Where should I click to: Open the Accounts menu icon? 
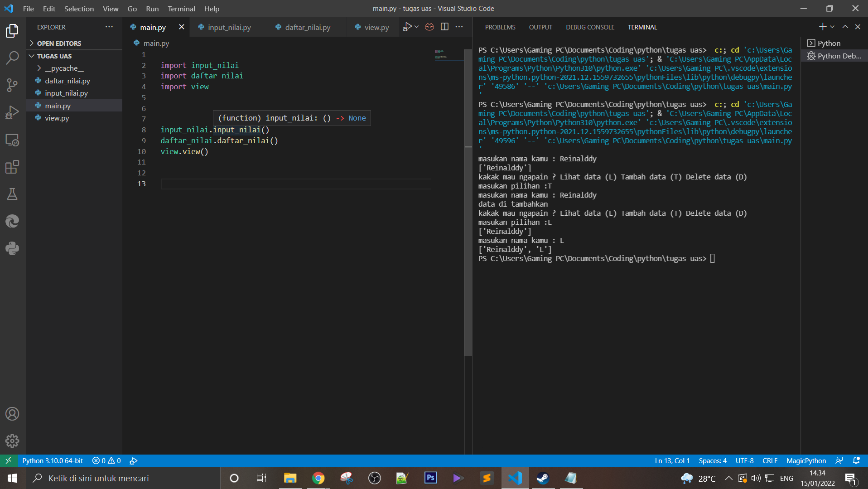coord(12,414)
